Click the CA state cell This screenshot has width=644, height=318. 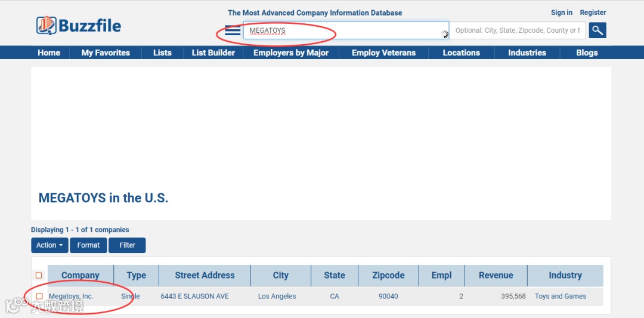(335, 297)
